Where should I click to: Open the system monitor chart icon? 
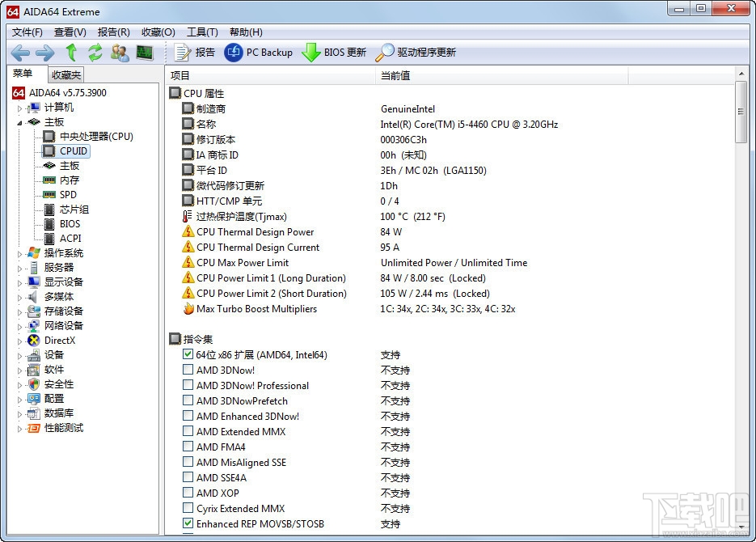coord(145,53)
